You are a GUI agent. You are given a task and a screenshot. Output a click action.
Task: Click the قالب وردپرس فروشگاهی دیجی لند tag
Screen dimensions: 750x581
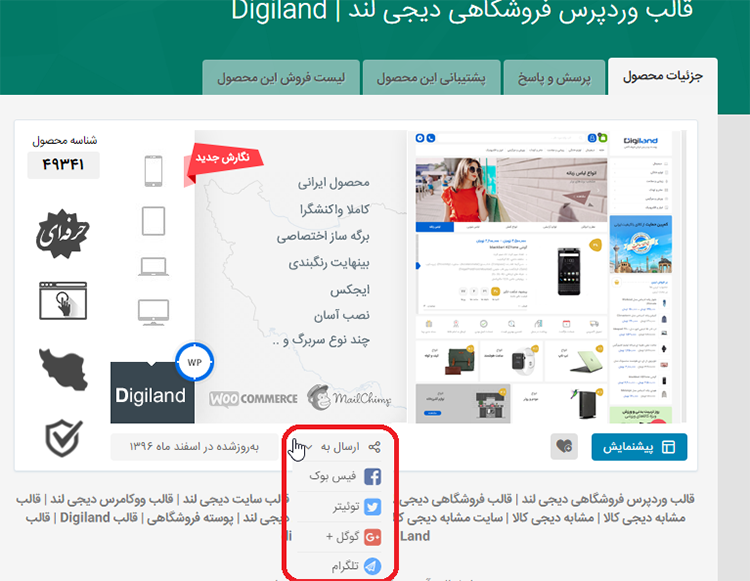click(x=608, y=499)
